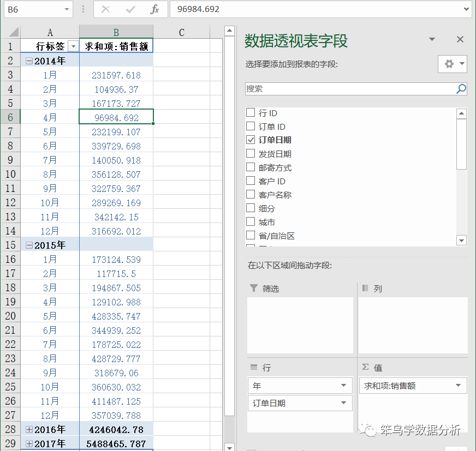This screenshot has height=451, width=476.
Task: Open the 求和项:销售额 value field dropdown
Action: (458, 386)
